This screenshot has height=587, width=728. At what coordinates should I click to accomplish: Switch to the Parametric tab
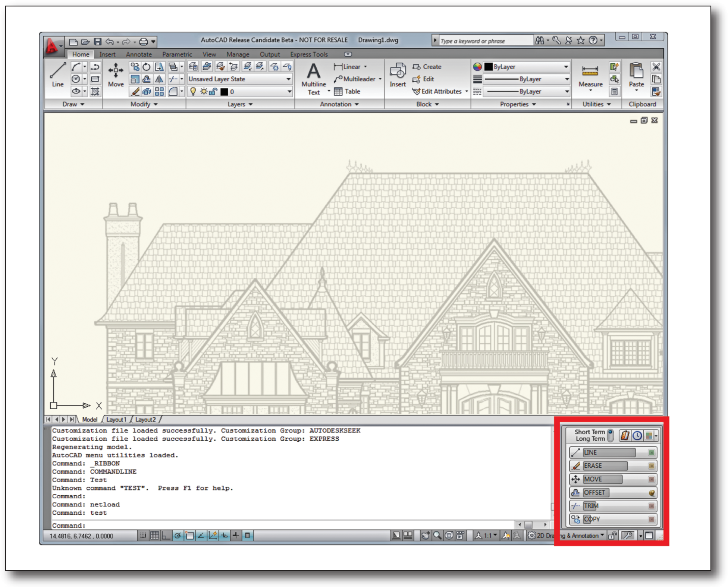coord(177,54)
